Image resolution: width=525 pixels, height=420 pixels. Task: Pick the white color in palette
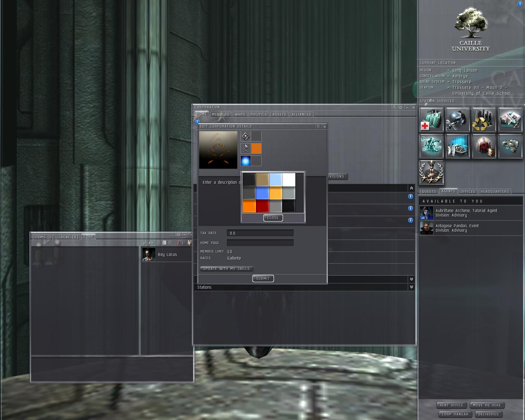[x=289, y=180]
